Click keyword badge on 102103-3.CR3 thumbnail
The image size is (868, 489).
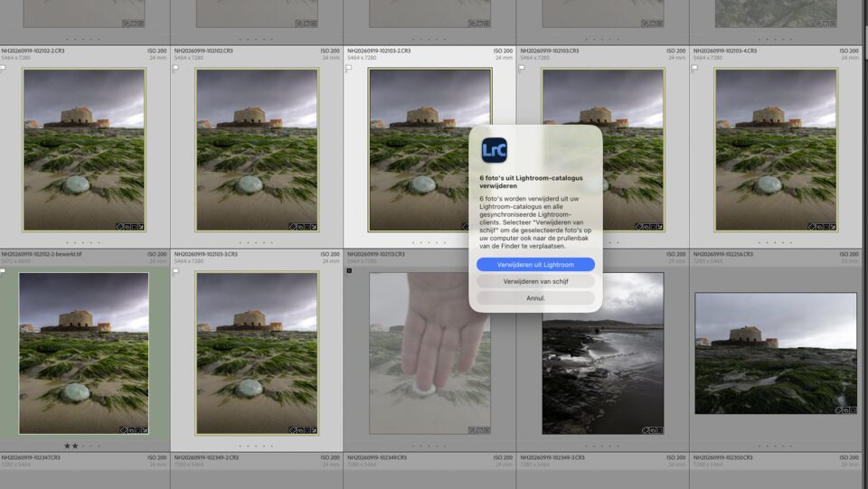[293, 430]
